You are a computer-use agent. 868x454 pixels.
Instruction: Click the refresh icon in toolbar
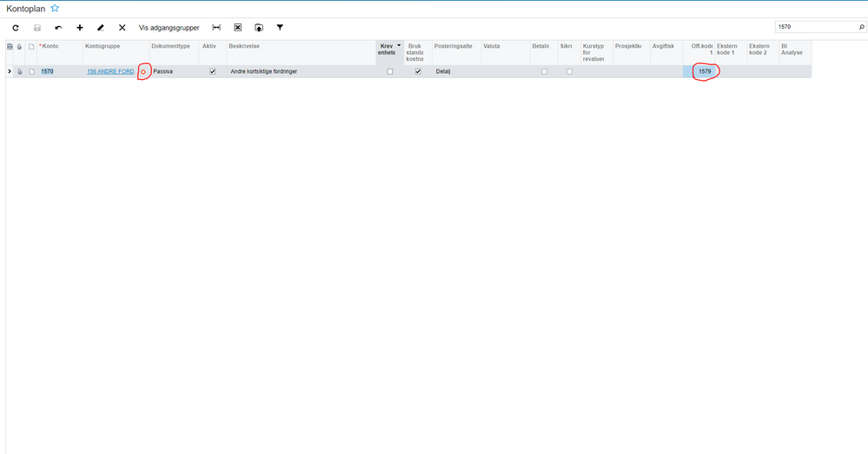(16, 28)
